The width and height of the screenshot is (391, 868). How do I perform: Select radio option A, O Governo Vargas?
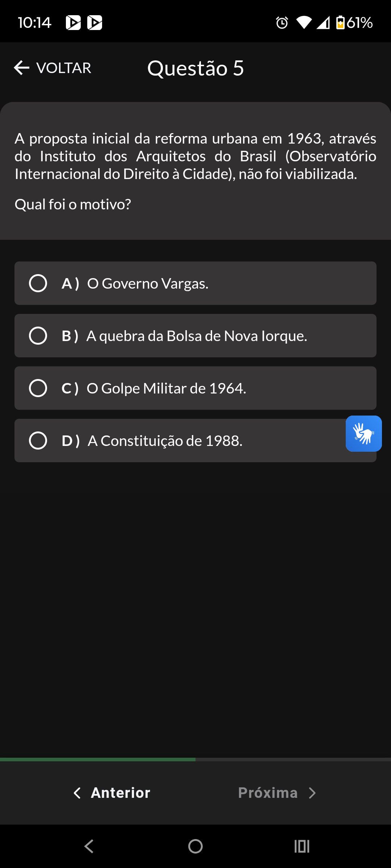point(38,283)
